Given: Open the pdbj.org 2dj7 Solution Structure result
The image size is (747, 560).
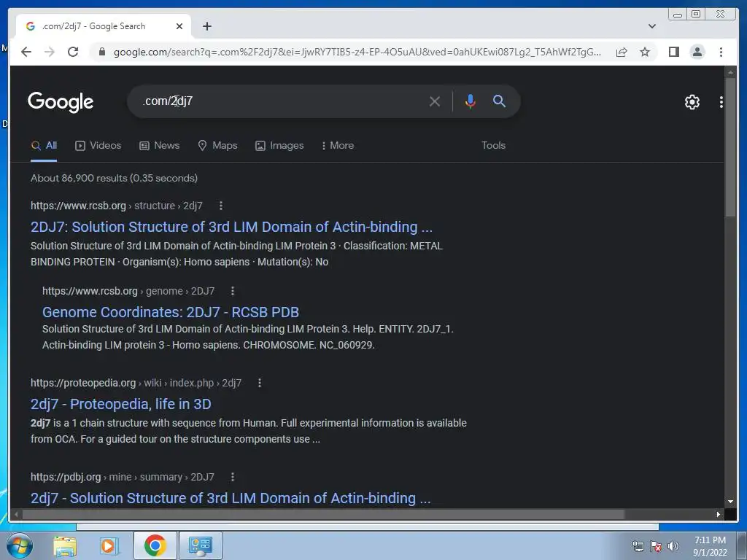Looking at the screenshot, I should coord(231,498).
